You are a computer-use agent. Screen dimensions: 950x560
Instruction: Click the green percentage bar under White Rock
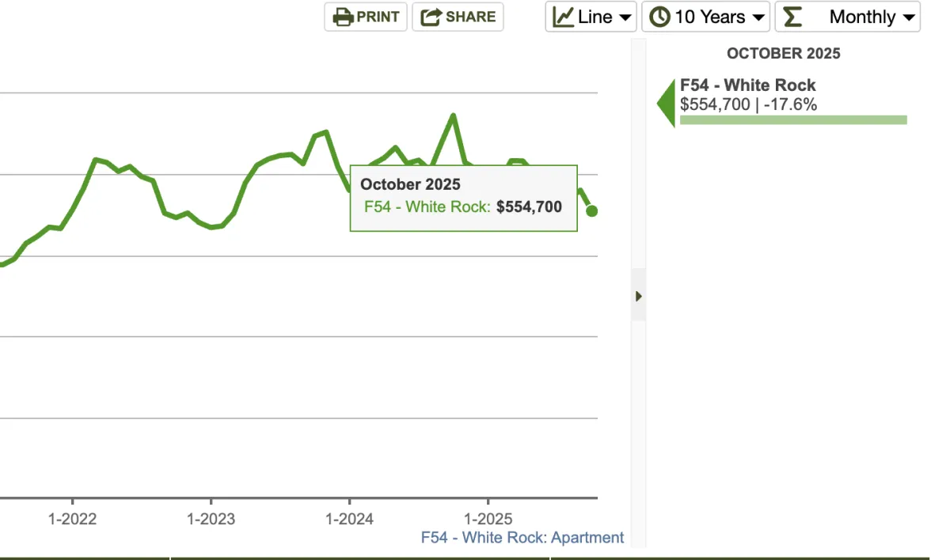(793, 119)
